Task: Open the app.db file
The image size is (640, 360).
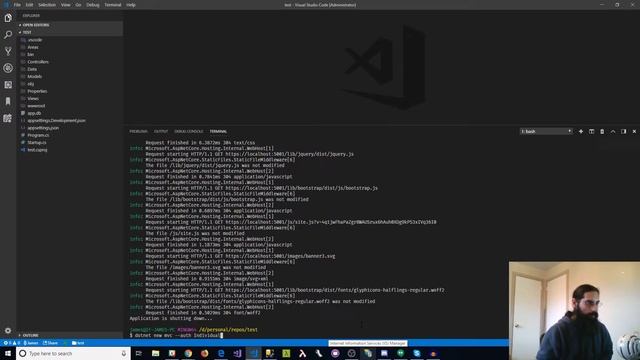Action: pos(34,113)
